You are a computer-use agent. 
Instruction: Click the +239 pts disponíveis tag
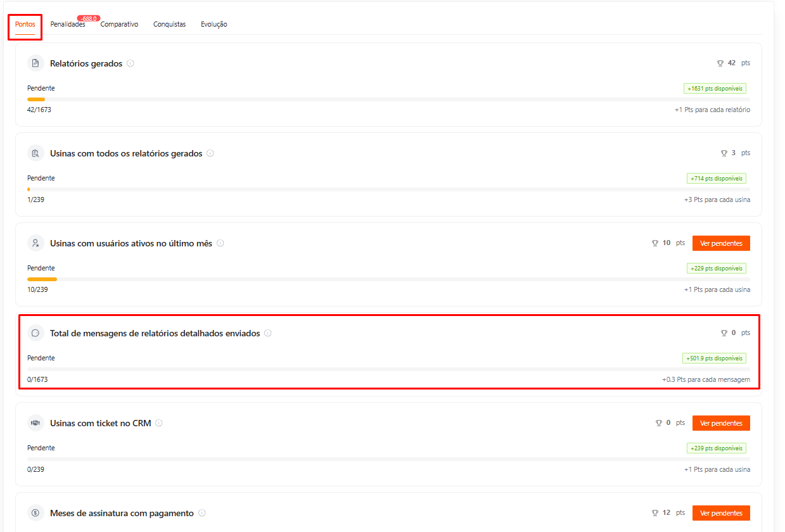717,448
